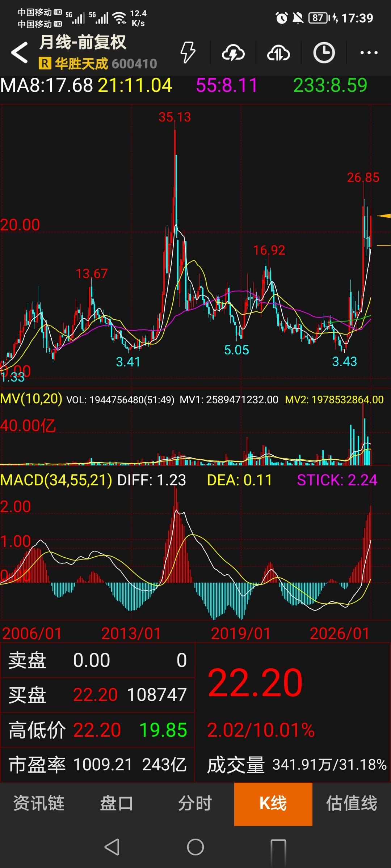
Task: Tap the yellow 21:11.04 moving average value
Action: pos(135,85)
